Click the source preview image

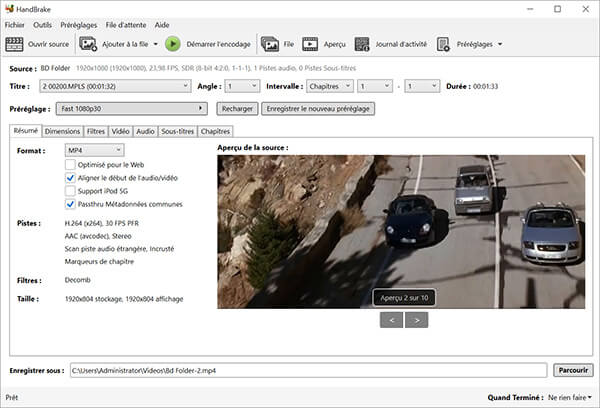401,232
